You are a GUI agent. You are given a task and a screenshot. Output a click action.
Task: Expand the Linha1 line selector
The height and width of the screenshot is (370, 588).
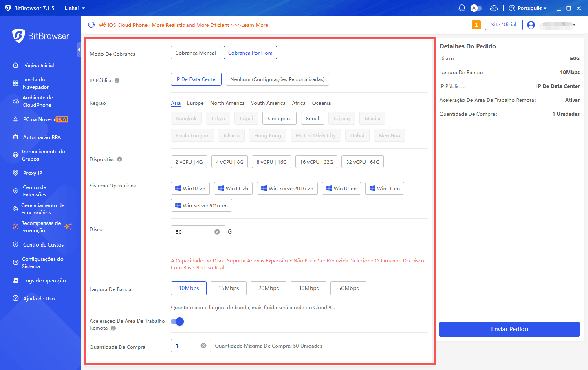[x=75, y=8]
